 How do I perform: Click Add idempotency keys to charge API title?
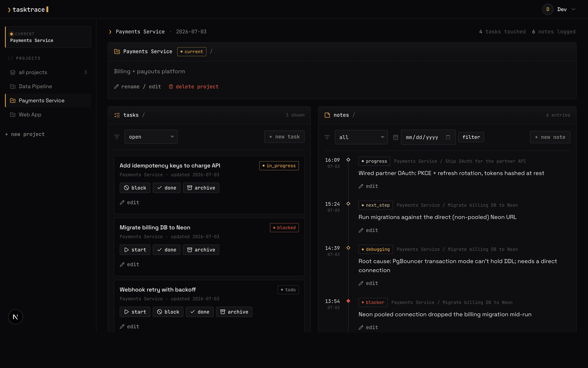pos(170,166)
